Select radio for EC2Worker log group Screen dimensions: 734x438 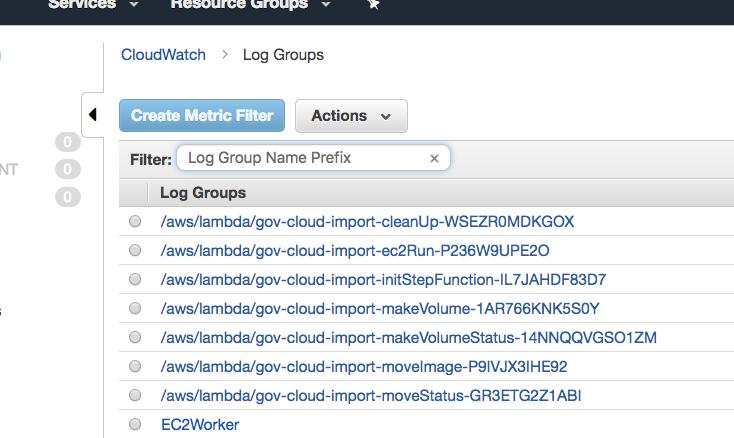pyautogui.click(x=135, y=424)
